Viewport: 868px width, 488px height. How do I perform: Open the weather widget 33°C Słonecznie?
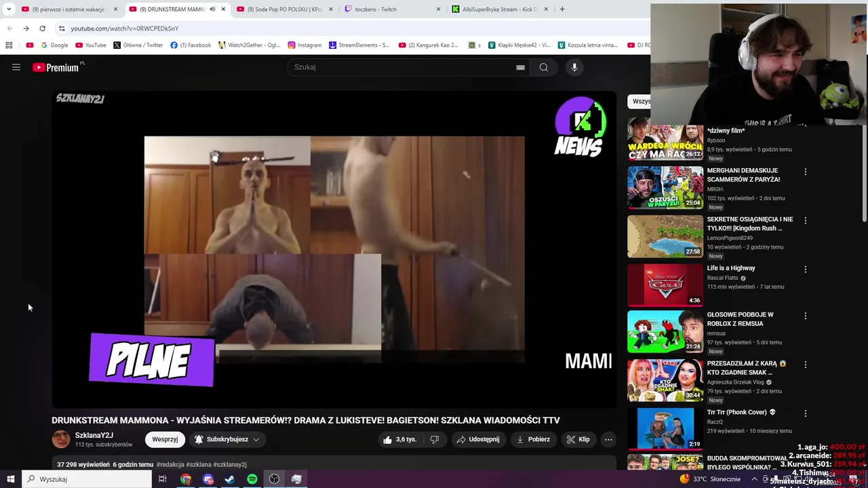tap(709, 479)
